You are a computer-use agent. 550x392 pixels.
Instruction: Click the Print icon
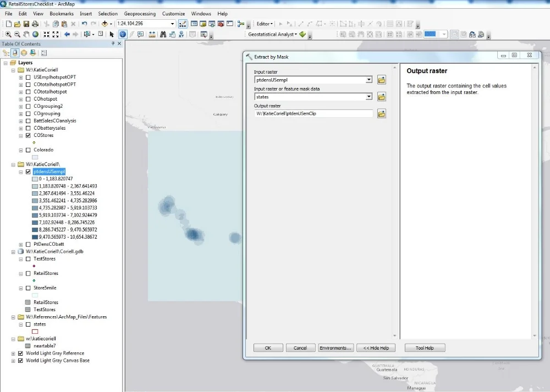point(35,24)
